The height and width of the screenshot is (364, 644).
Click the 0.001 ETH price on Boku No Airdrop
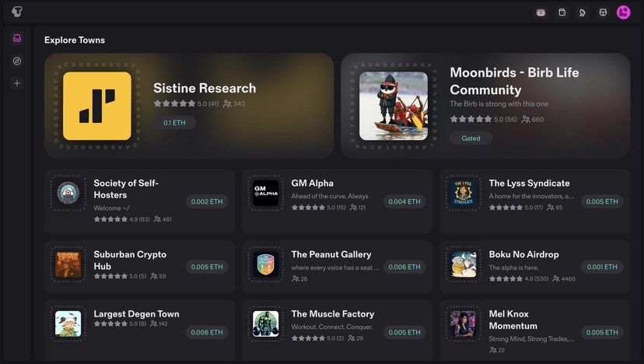tap(602, 267)
